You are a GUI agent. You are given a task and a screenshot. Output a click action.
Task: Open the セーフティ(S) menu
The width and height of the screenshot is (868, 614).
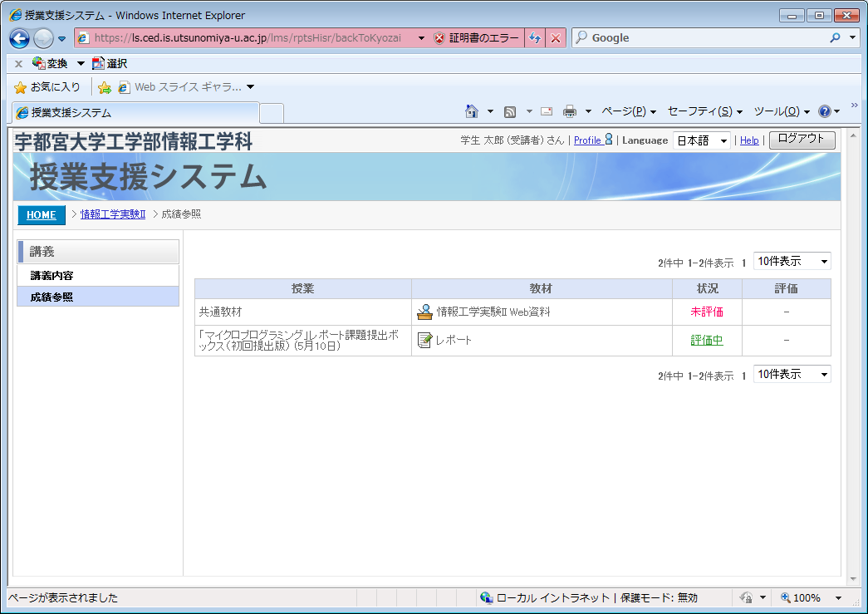click(704, 111)
